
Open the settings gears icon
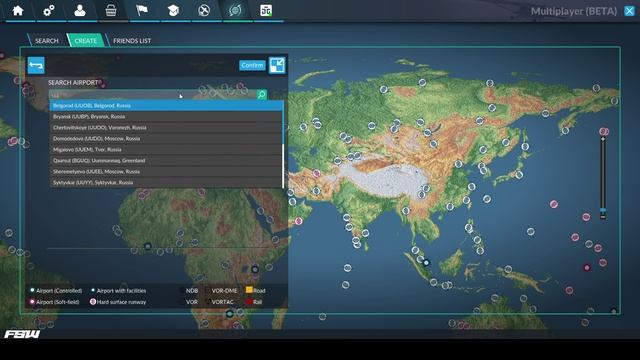[49, 10]
